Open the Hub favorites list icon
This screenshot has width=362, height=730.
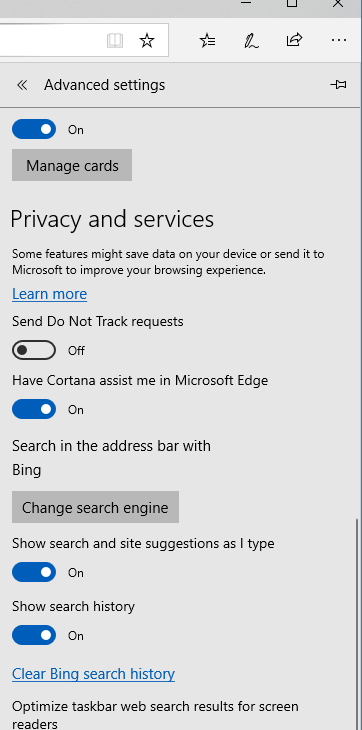[207, 41]
